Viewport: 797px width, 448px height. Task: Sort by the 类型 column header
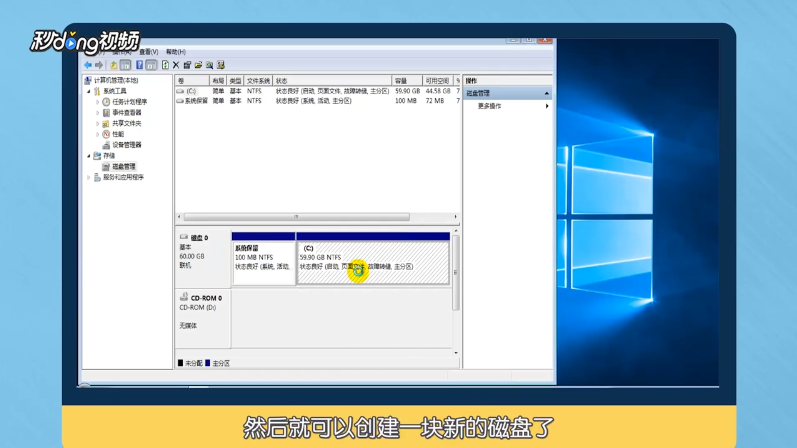tap(235, 81)
